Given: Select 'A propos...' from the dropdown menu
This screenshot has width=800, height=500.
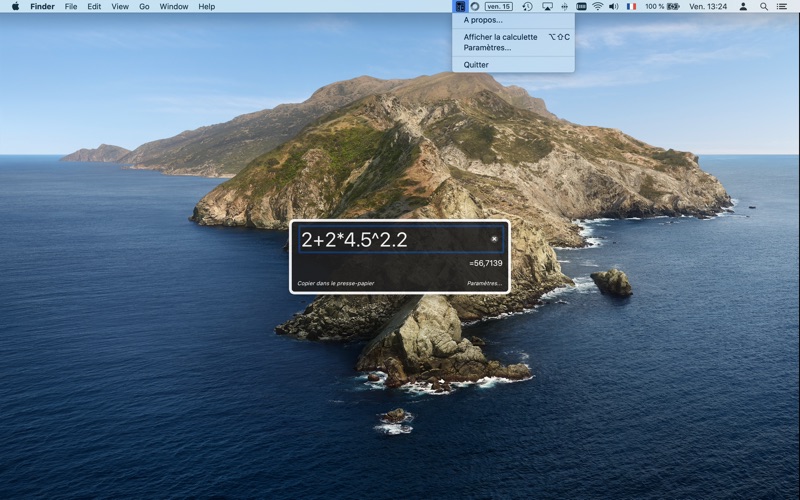Looking at the screenshot, I should (x=483, y=20).
